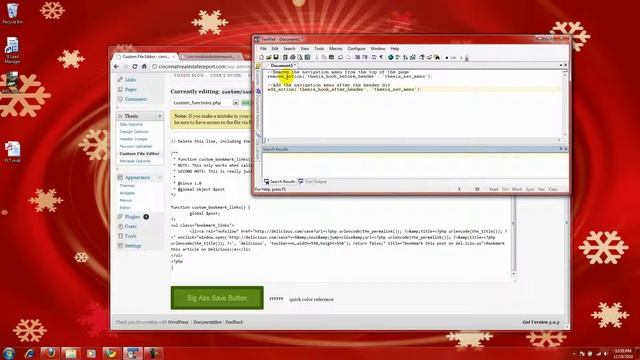The image size is (640, 360).
Task: Click Undo icon in TextPad toolbar
Action: pos(340,58)
